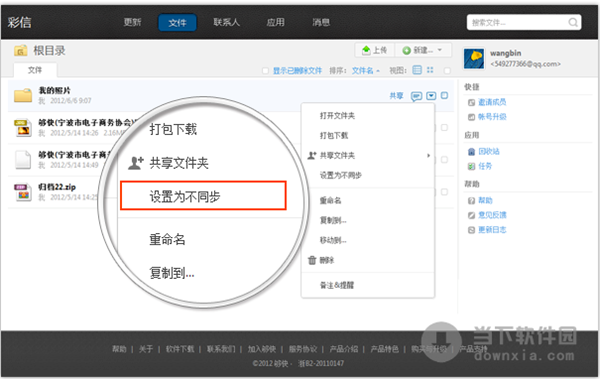600x379 pixels.
Task: Click share-person icon in context menu
Action: 312,155
